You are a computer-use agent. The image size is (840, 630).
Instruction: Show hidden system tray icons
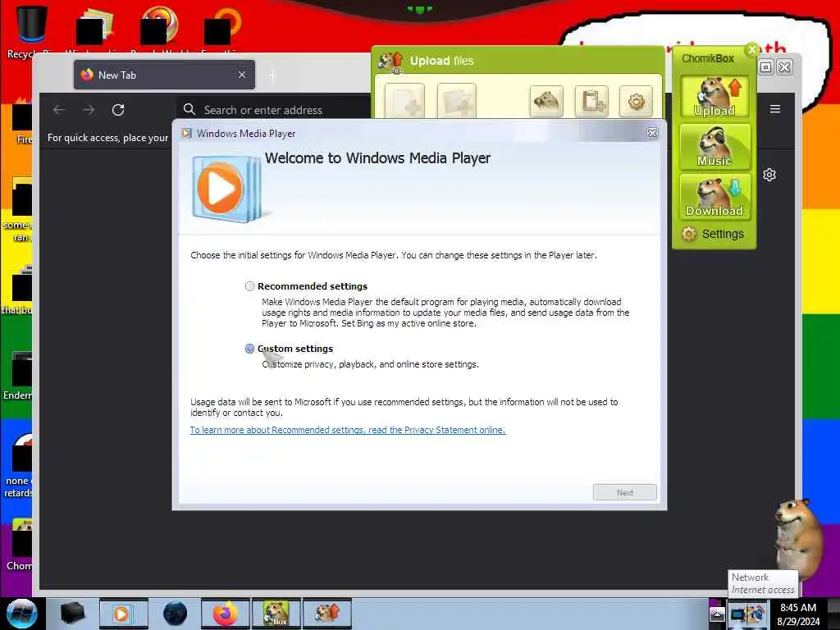pos(717,614)
